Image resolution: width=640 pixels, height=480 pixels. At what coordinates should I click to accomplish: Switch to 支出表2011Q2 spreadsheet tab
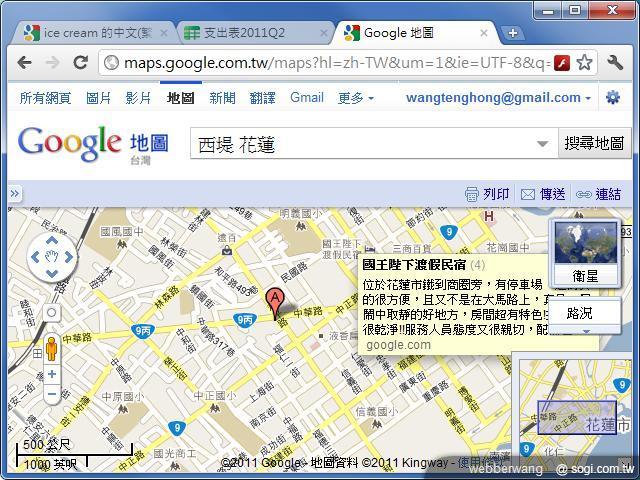253,33
